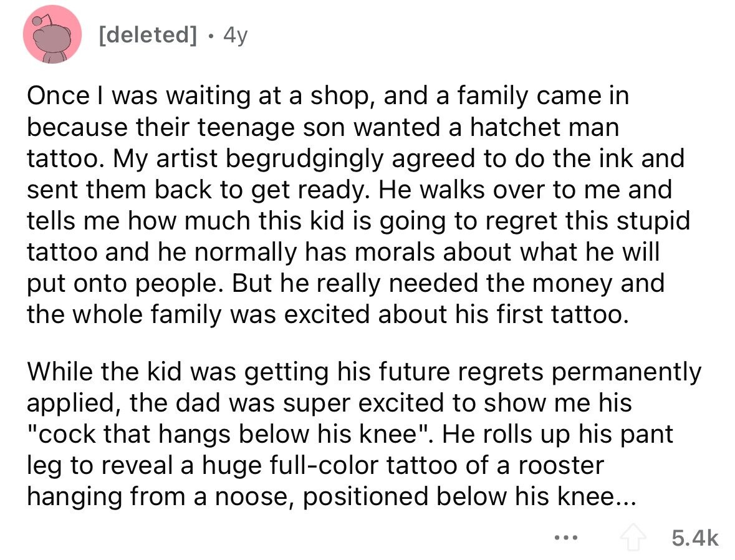
Task: Select the [deleted] username label
Action: tap(148, 35)
